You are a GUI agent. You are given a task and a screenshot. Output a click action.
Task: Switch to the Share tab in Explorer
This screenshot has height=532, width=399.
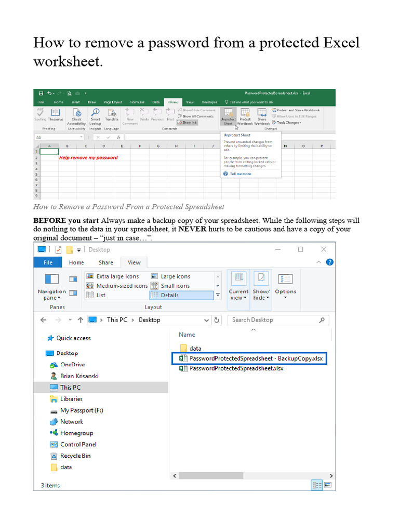[106, 262]
